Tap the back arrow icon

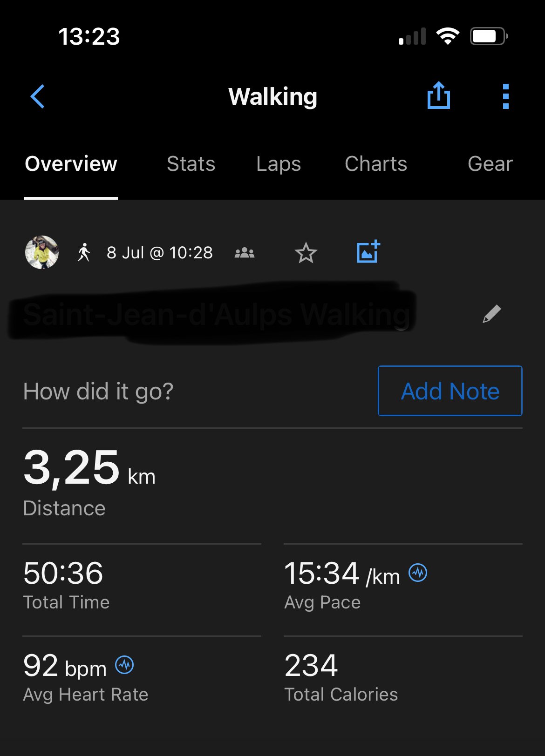pos(38,96)
